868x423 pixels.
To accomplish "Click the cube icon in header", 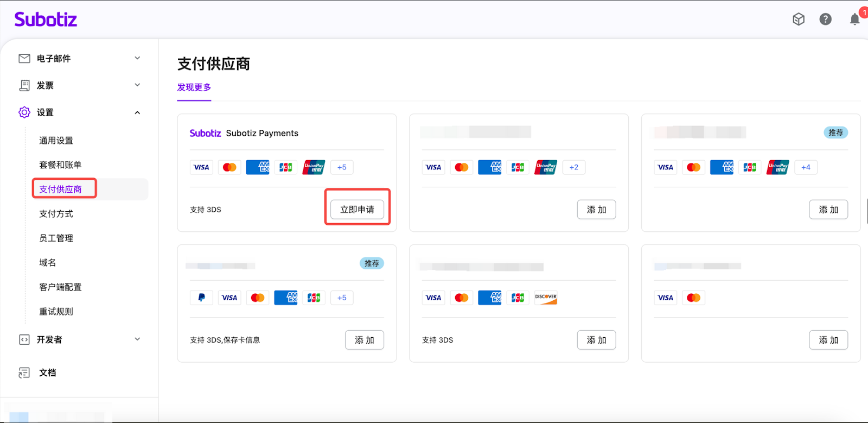I will tap(798, 20).
